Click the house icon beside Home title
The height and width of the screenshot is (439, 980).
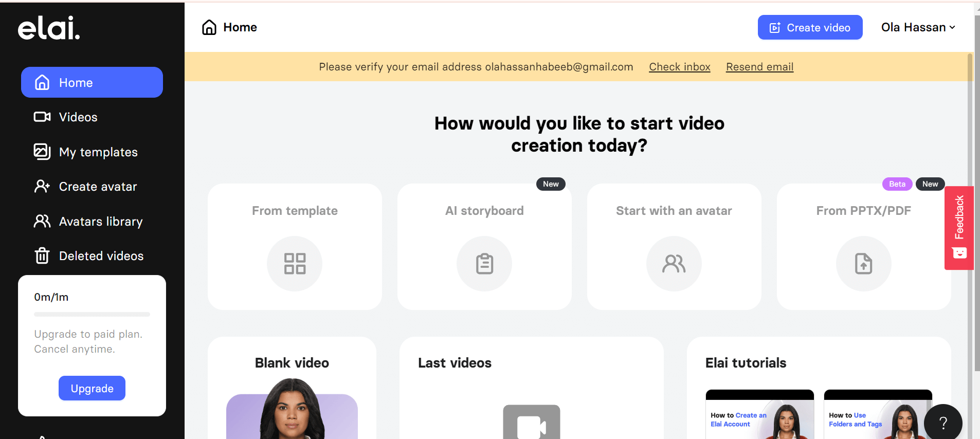(209, 27)
